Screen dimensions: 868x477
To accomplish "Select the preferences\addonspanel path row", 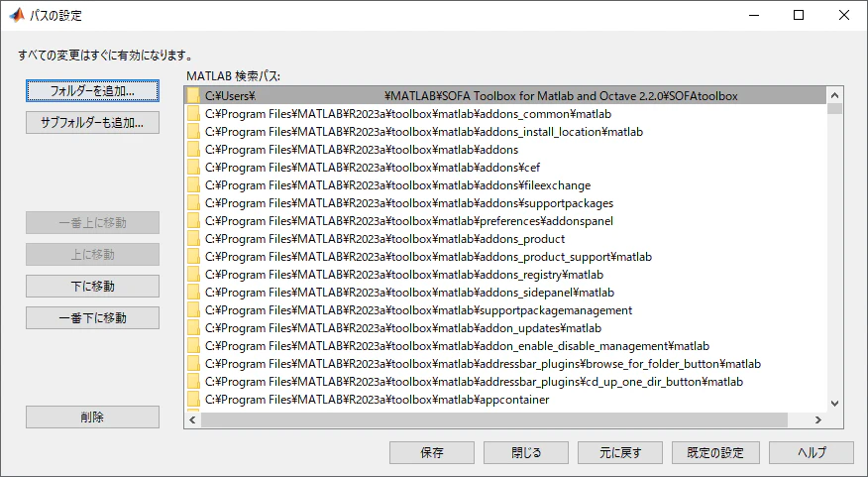I will 505,221.
